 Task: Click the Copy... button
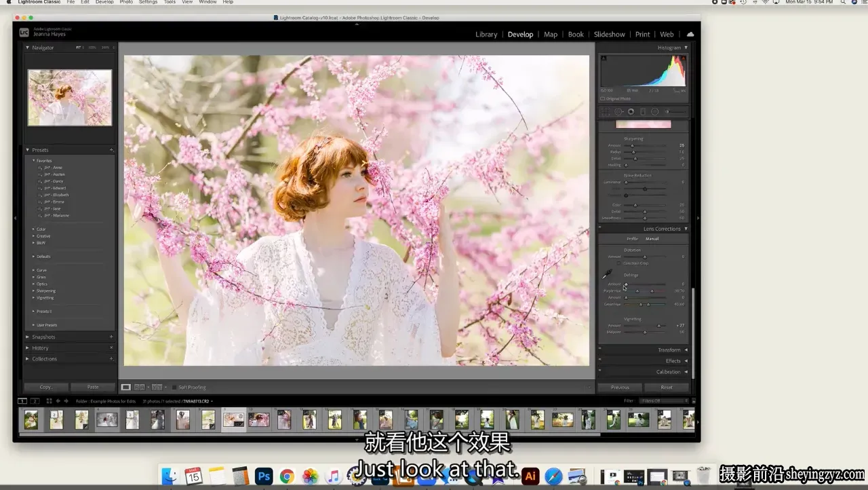tap(46, 387)
